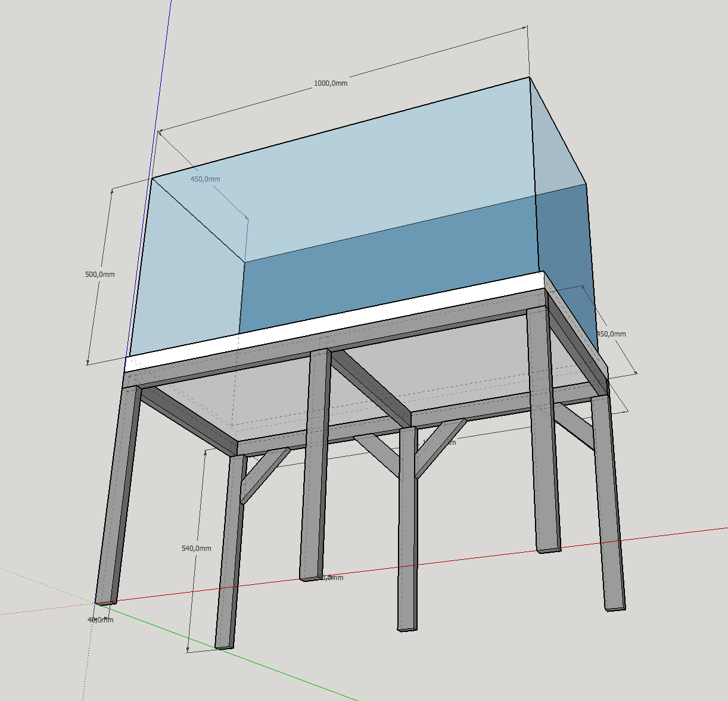Click the dark blue front tank face
Screen dimensions: 728x701
pos(387,280)
